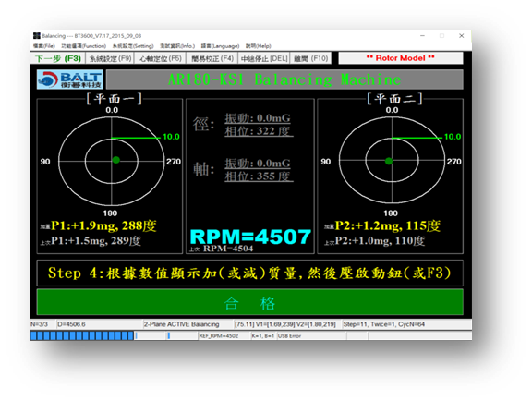The height and width of the screenshot is (401, 532).
Task: Minimize the Balancing window
Action: pyautogui.click(x=422, y=36)
